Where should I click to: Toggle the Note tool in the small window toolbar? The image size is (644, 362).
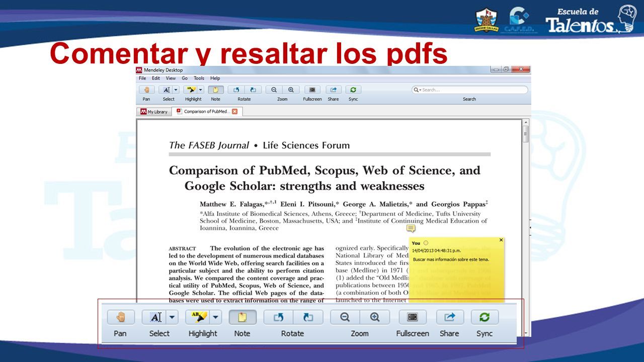pos(216,90)
